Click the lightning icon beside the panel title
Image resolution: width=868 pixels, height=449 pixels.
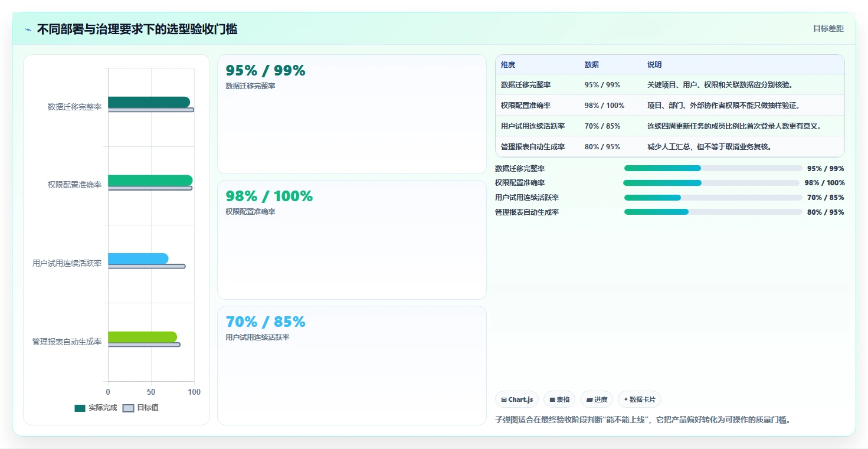[28, 30]
